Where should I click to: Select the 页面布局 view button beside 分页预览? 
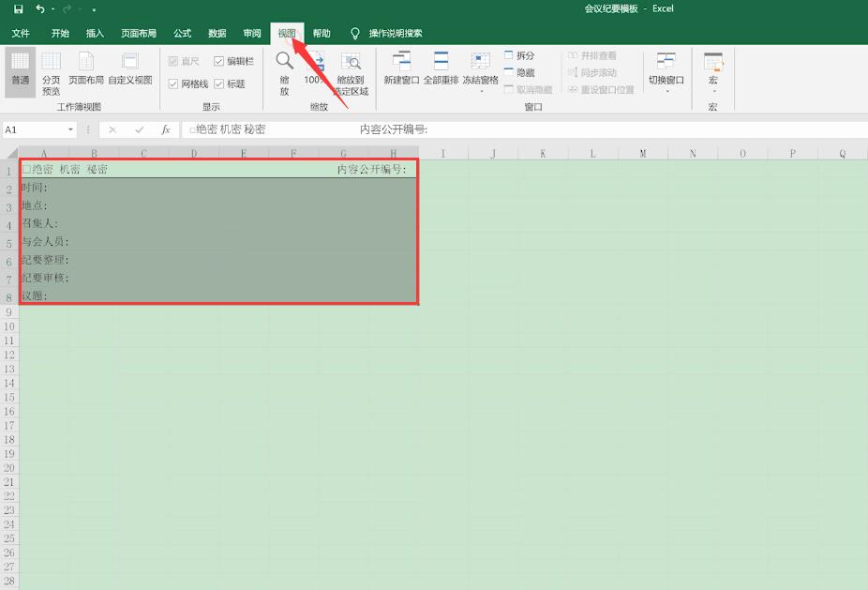(x=86, y=68)
